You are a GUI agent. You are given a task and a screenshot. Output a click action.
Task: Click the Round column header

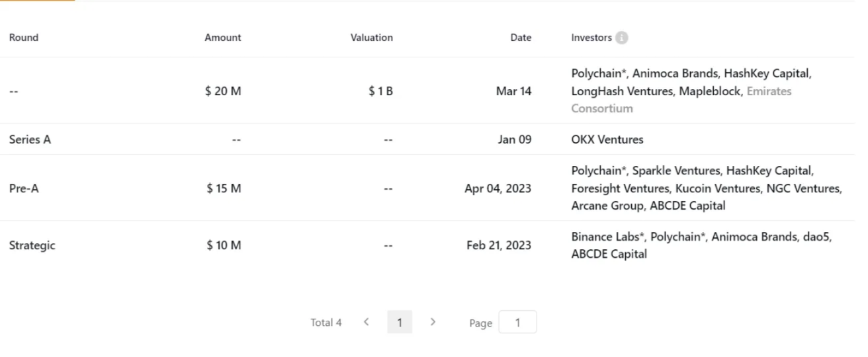click(x=24, y=38)
